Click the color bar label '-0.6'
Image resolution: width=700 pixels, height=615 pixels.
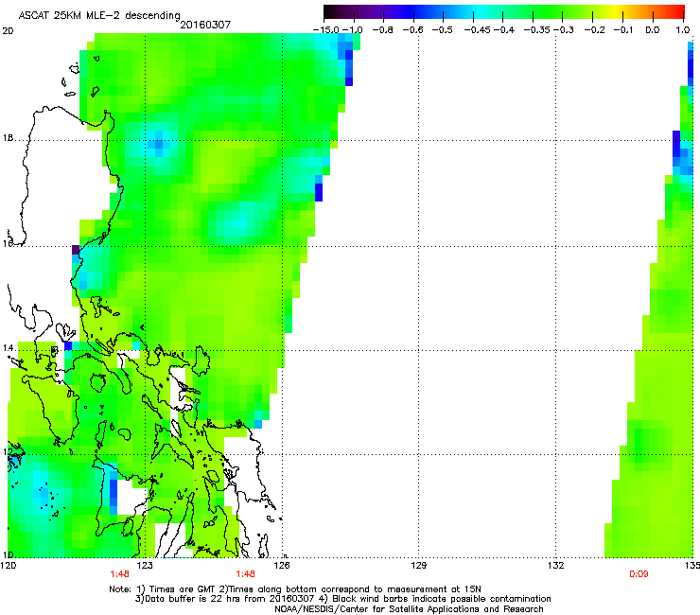tap(413, 30)
